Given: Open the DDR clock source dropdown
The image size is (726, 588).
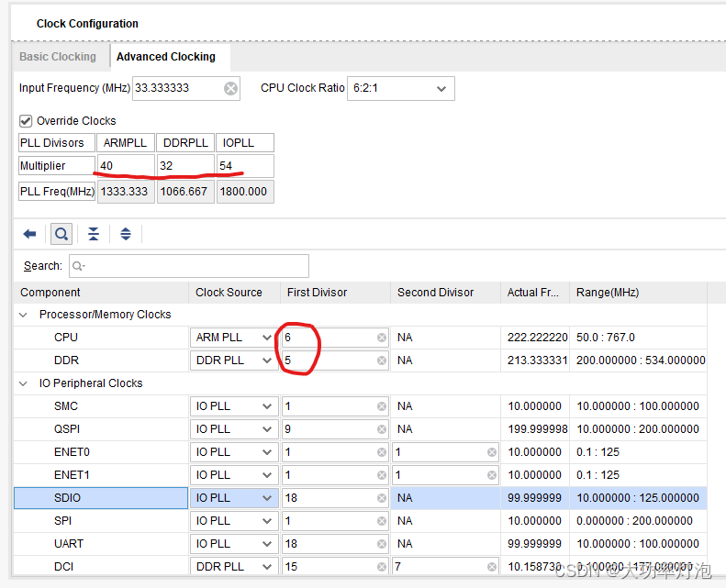Looking at the screenshot, I should pyautogui.click(x=234, y=361).
